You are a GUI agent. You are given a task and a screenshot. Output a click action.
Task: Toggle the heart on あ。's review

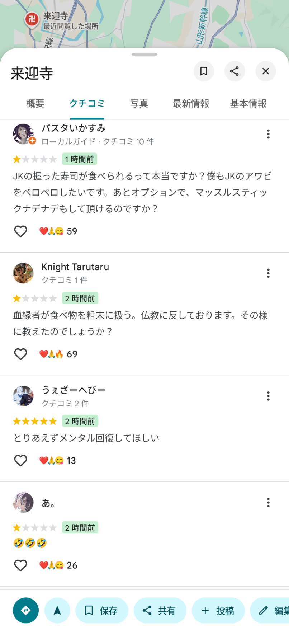(20, 565)
